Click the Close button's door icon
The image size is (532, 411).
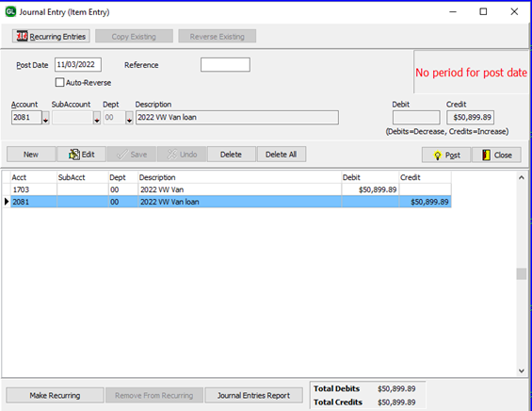486,156
